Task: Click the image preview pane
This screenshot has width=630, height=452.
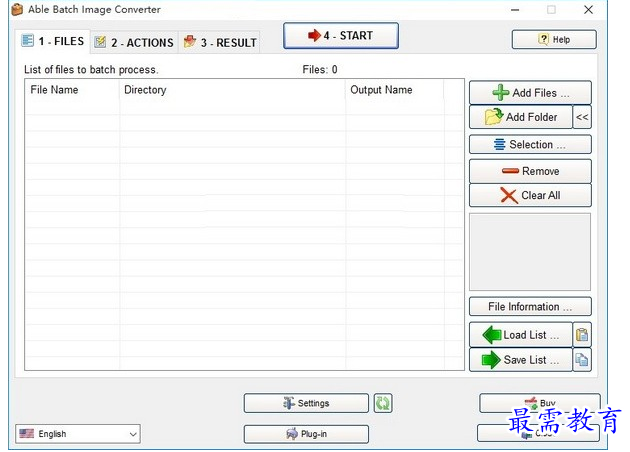Action: [530, 252]
